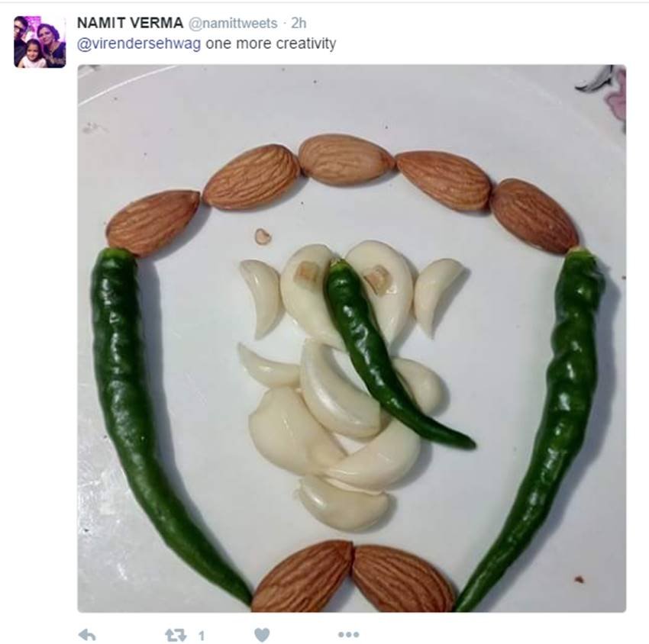Click the text "one more creativity"
The height and width of the screenshot is (644, 649).
click(270, 43)
